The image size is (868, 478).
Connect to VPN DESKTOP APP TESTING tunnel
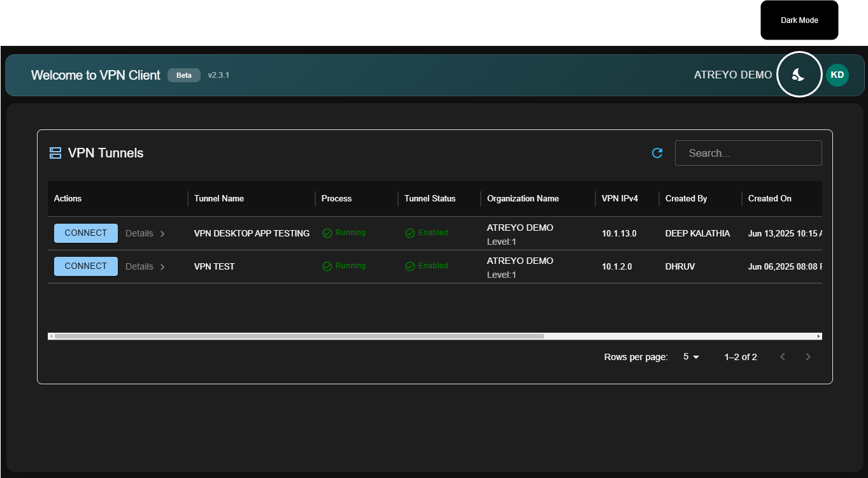[86, 233]
